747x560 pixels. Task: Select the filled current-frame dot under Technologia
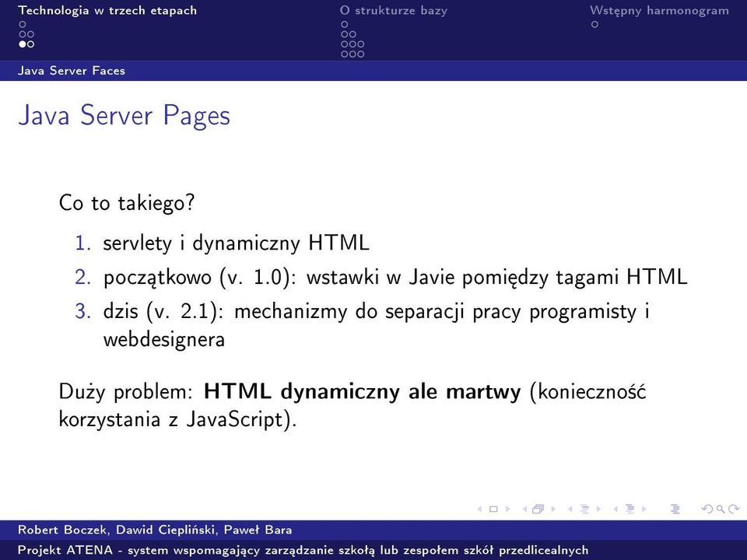pos(22,44)
